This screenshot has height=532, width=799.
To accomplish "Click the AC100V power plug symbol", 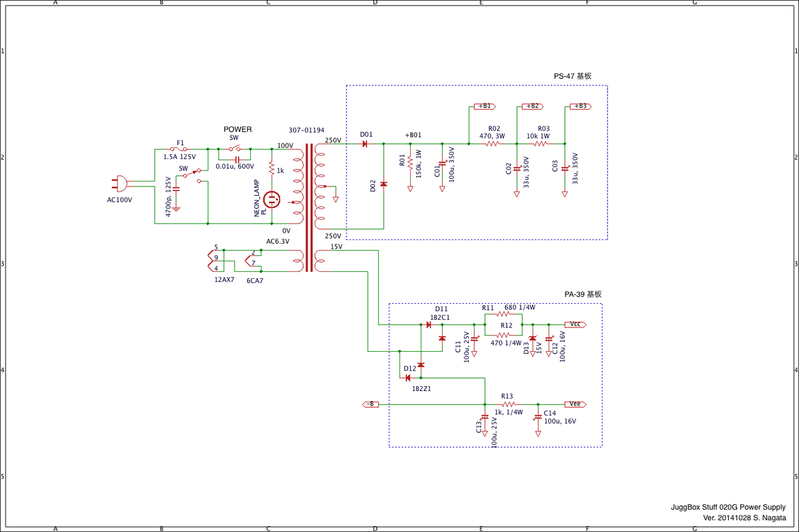I will (x=121, y=184).
